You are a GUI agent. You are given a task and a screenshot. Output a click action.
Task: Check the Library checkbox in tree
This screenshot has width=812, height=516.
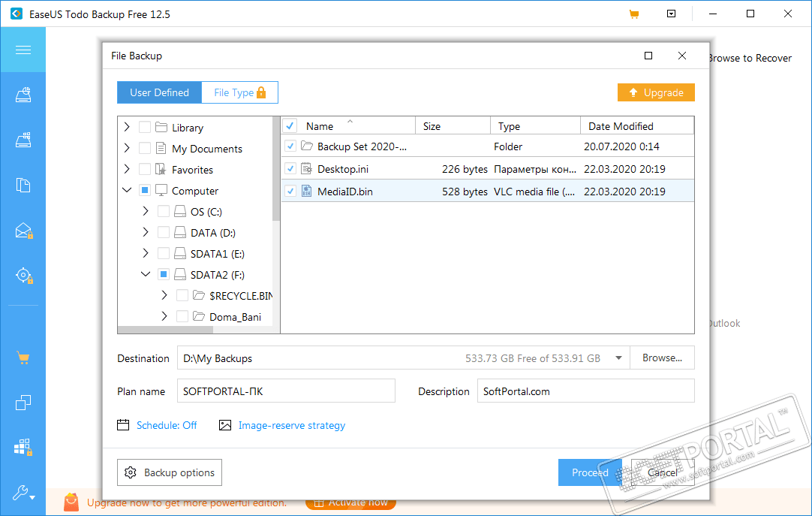click(145, 127)
